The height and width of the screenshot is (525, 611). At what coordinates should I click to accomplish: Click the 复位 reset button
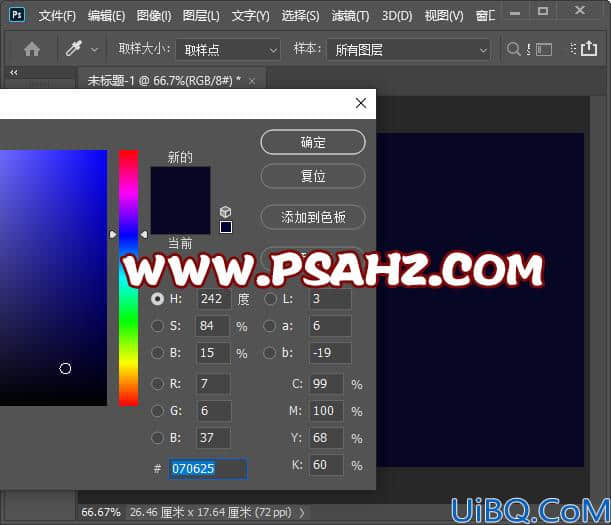313,176
